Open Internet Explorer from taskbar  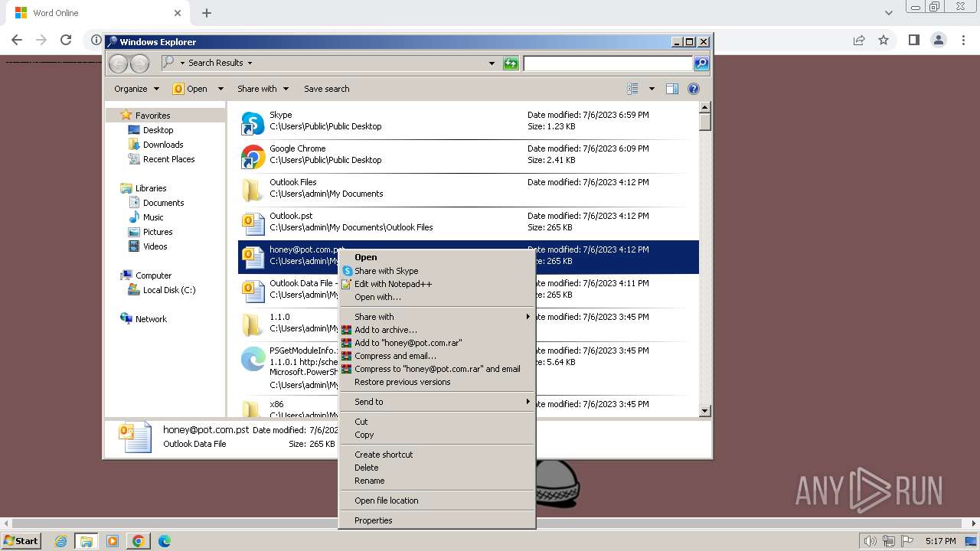60,541
